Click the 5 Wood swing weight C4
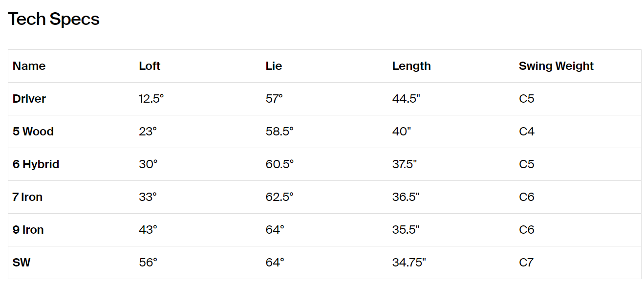This screenshot has width=644, height=287. [x=527, y=132]
